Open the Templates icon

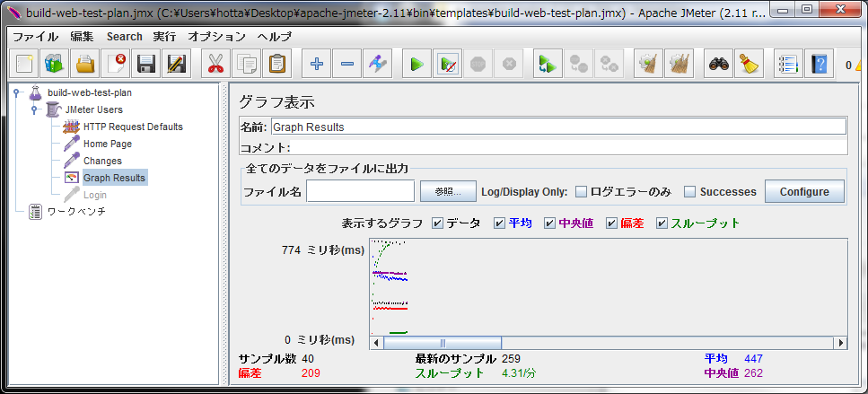(x=54, y=64)
